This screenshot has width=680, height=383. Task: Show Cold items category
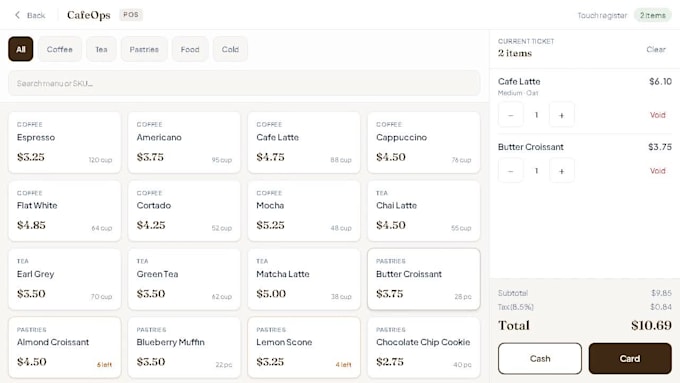(230, 49)
